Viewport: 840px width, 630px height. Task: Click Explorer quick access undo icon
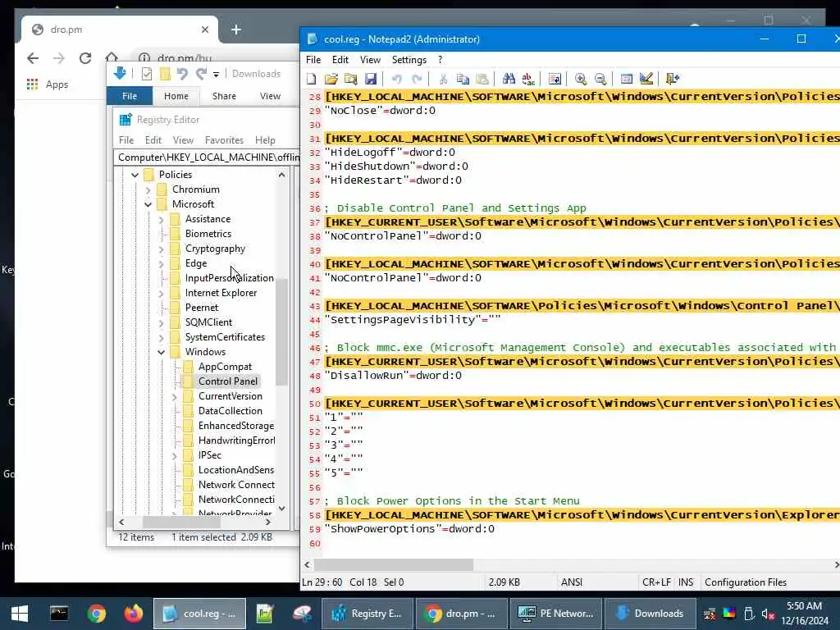click(x=182, y=74)
